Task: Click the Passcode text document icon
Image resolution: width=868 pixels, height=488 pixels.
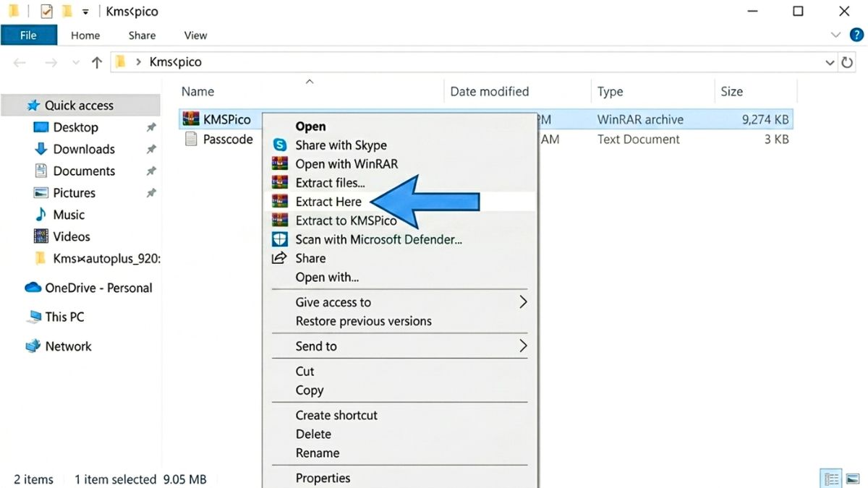Action: pyautogui.click(x=191, y=139)
